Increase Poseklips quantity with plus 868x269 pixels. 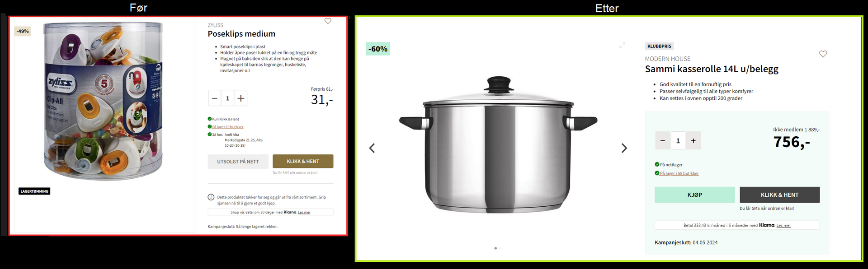click(241, 98)
